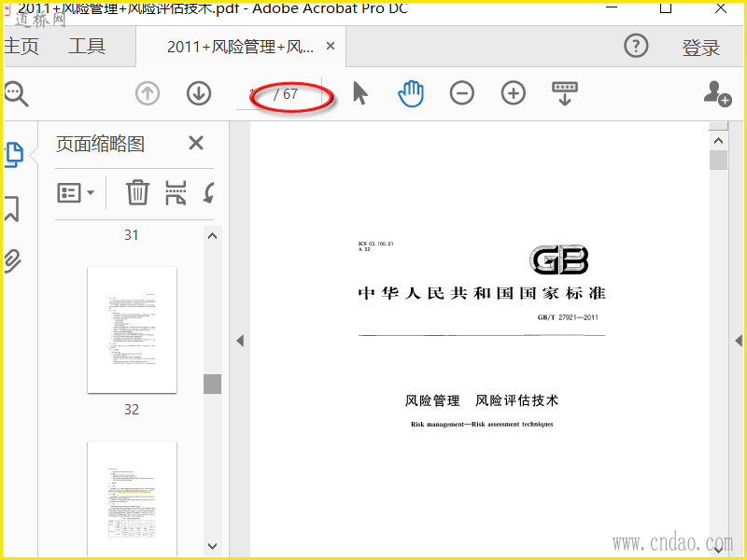The height and width of the screenshot is (560, 747).
Task: Open the search magnifier tool
Action: tap(16, 94)
